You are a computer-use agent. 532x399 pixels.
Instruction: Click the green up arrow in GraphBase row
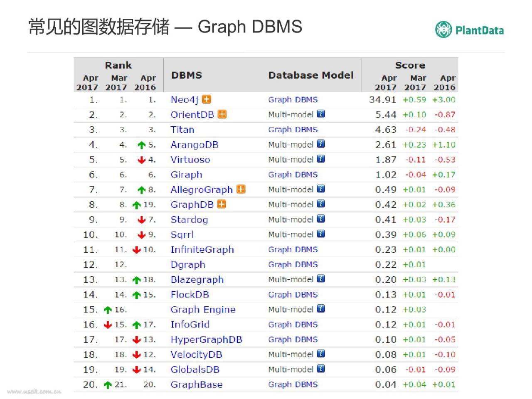click(108, 385)
